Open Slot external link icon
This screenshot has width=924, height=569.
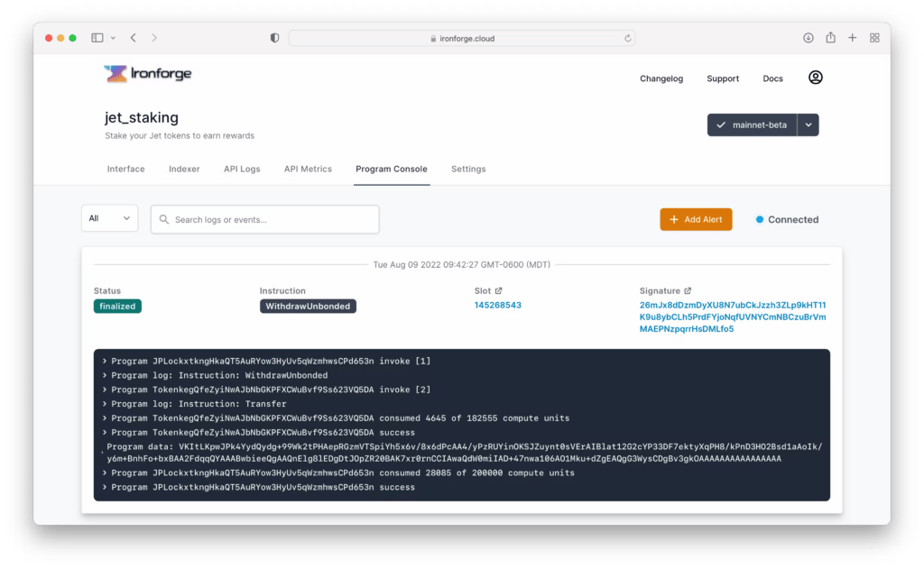pos(498,290)
